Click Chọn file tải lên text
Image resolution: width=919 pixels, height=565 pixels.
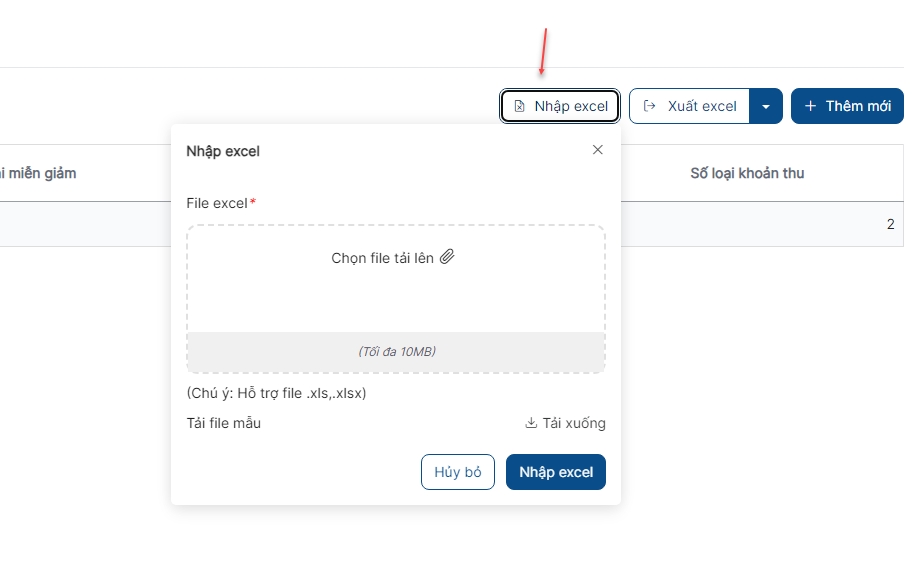point(382,258)
